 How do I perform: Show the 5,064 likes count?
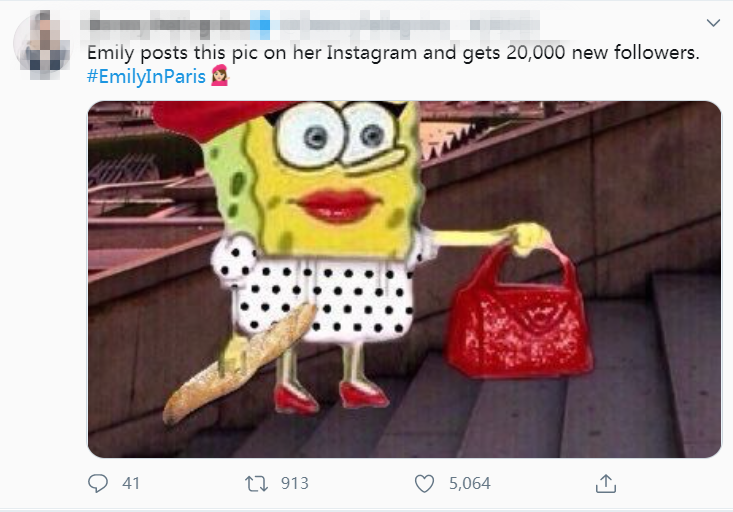tap(470, 483)
